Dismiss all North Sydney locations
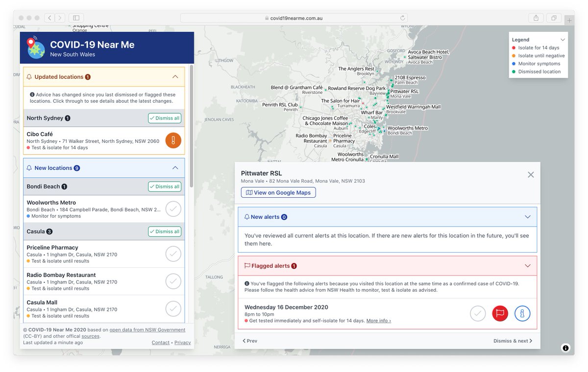This screenshot has height=372, width=588. click(x=165, y=118)
